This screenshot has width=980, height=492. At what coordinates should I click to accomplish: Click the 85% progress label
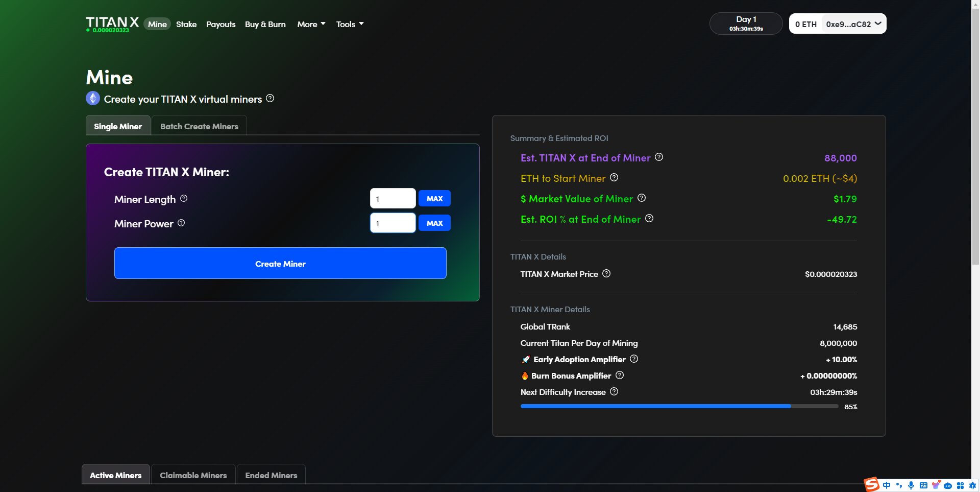coord(850,407)
